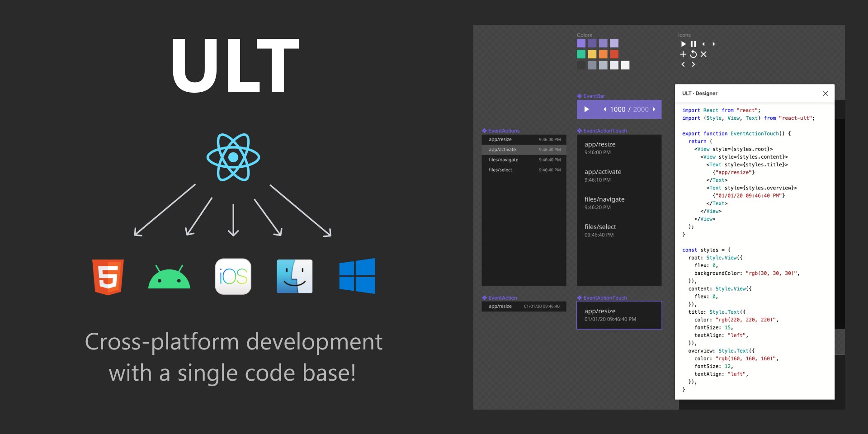
Task: Select the highlighted app/activate row in EventActions
Action: [x=524, y=150]
